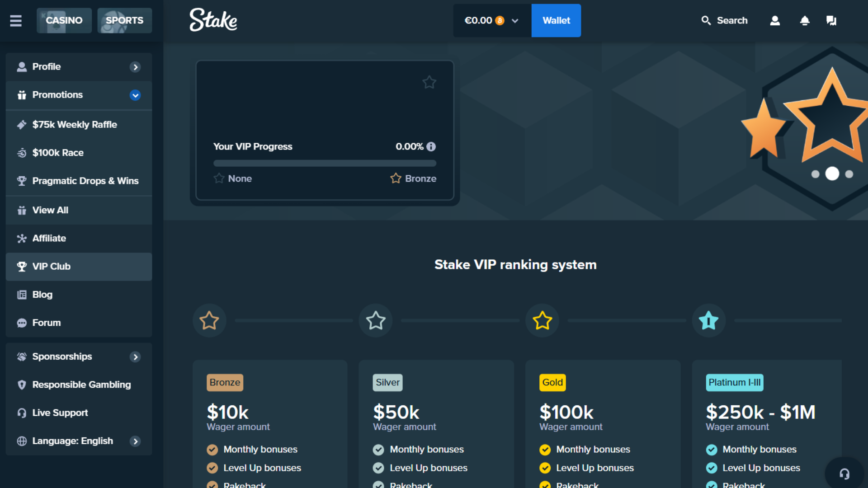Click the Bronze Monthly bonuses checkmark
The image size is (868, 488).
(x=212, y=450)
